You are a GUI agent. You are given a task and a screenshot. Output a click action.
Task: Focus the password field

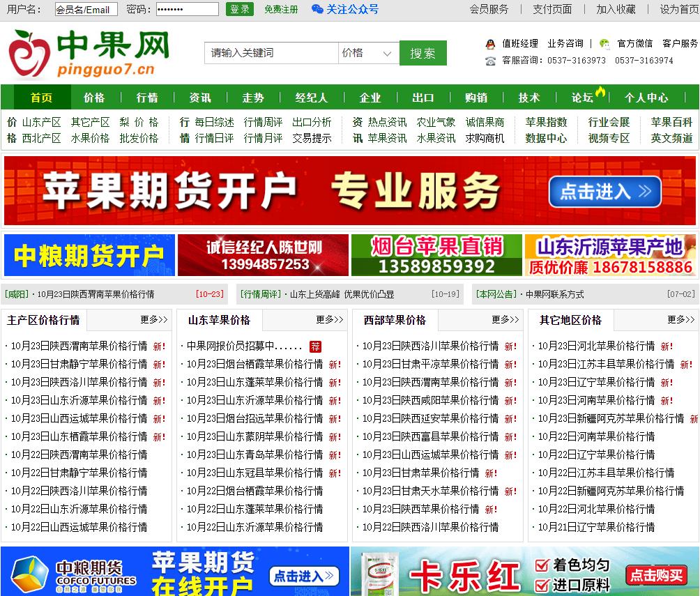[188, 9]
